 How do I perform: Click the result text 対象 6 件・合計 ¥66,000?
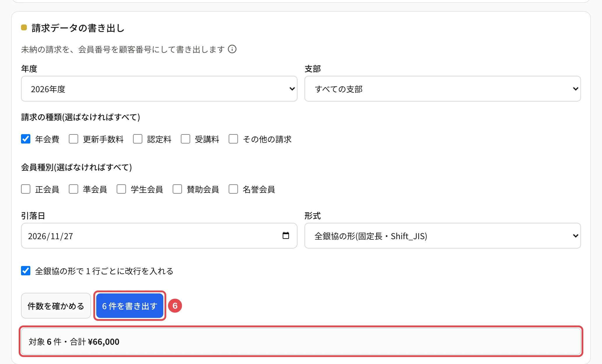74,342
